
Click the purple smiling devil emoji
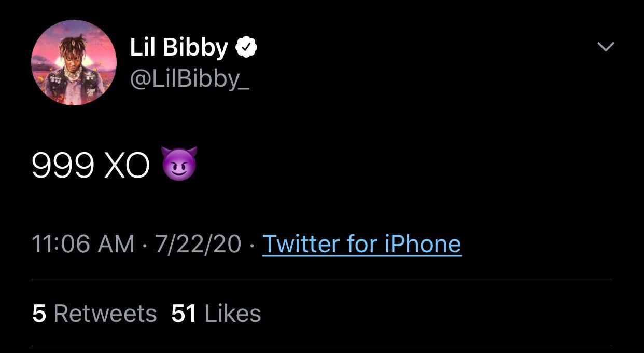(179, 164)
